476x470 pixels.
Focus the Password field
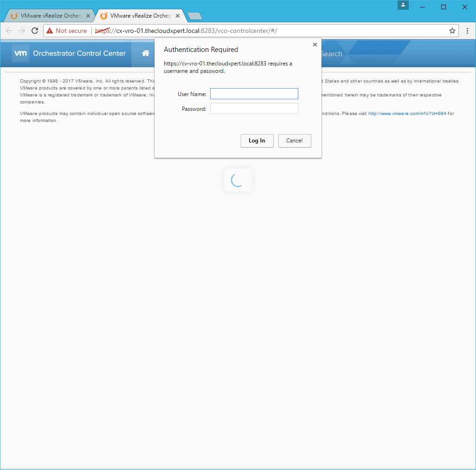point(254,109)
